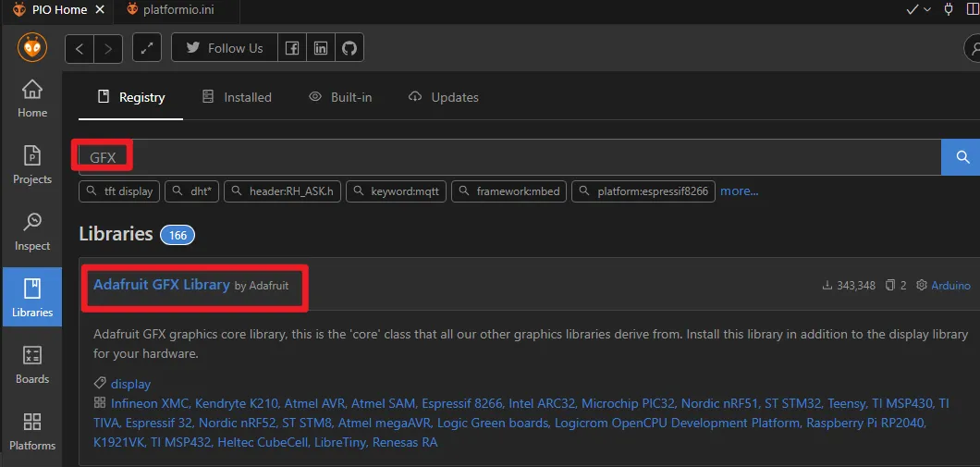980x467 pixels.
Task: Go forward with the right arrow button
Action: (x=108, y=48)
